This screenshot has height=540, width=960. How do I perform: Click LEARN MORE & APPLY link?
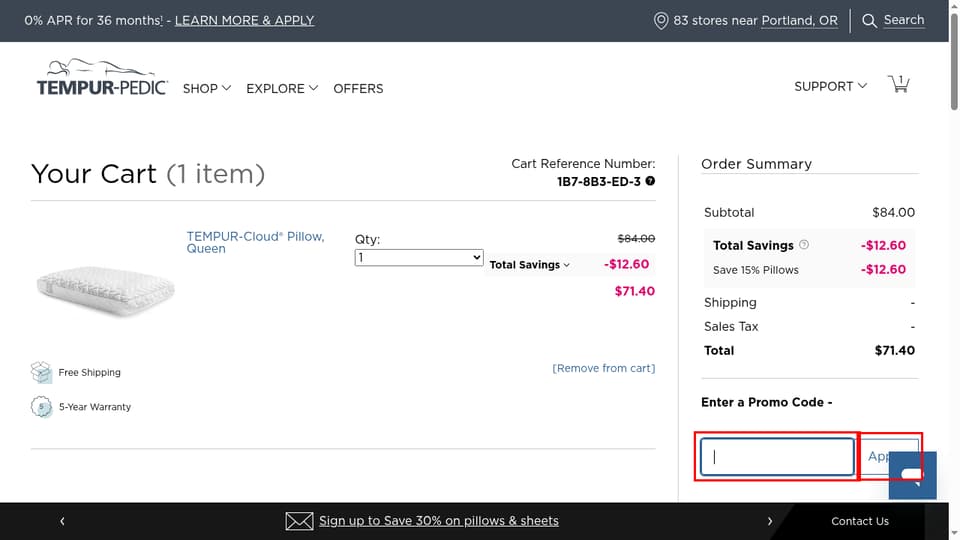(244, 20)
